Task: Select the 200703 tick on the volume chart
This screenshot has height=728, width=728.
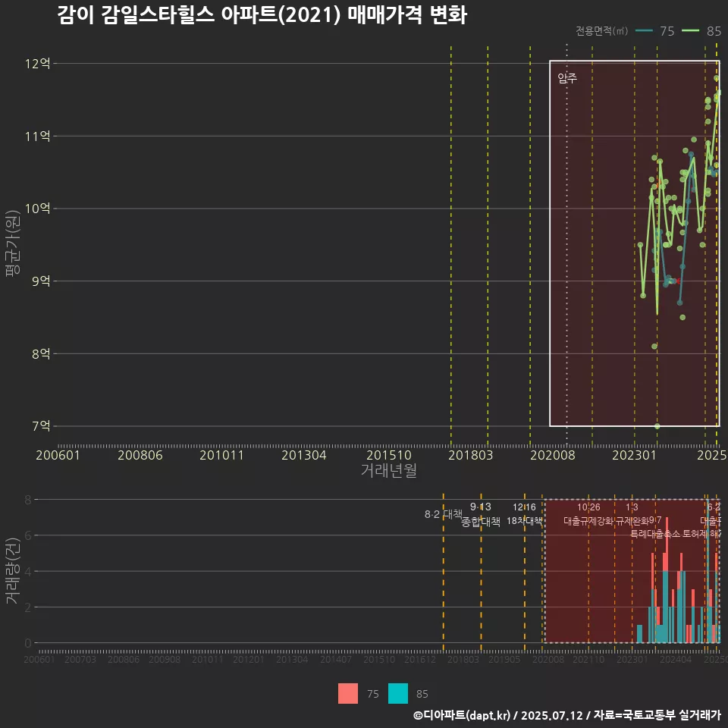Action: coord(80,660)
